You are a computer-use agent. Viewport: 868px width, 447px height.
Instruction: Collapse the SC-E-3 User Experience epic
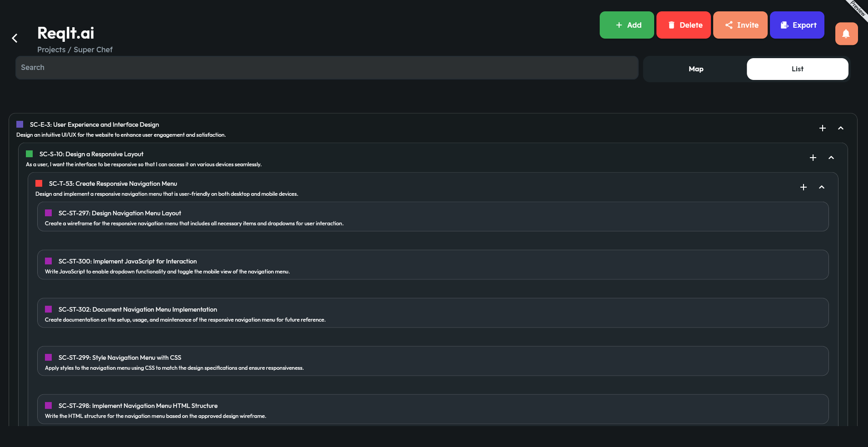point(840,128)
